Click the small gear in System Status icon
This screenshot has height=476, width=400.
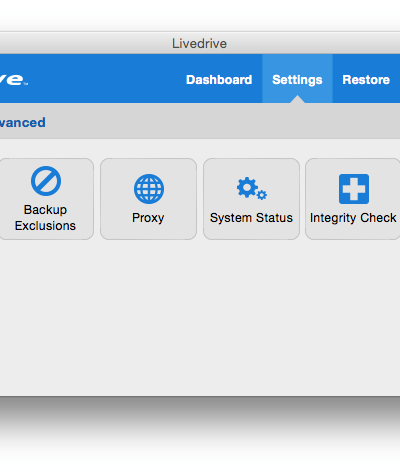pyautogui.click(x=262, y=195)
